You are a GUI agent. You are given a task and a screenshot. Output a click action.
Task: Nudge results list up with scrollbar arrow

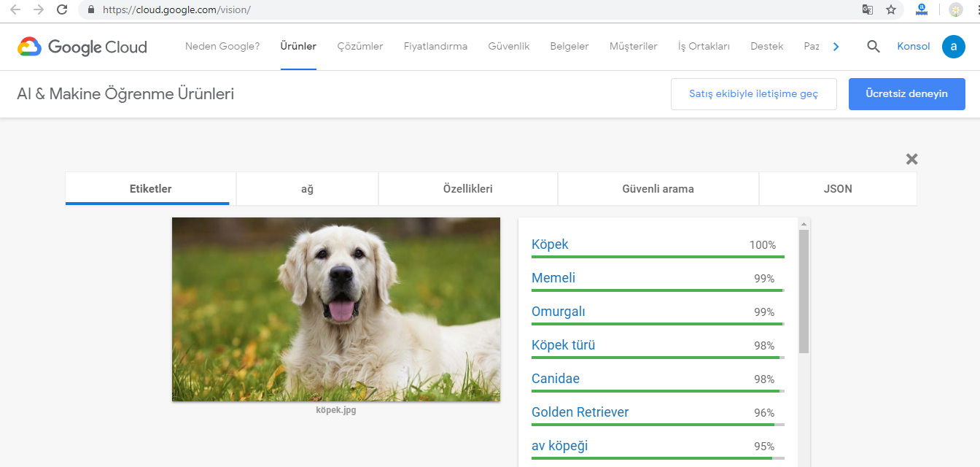pyautogui.click(x=804, y=224)
